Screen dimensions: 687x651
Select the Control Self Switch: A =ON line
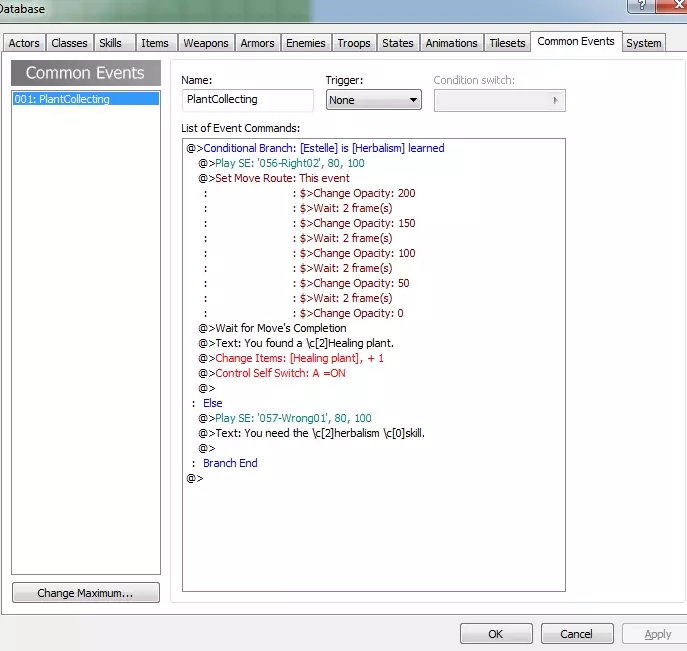[x=272, y=373]
